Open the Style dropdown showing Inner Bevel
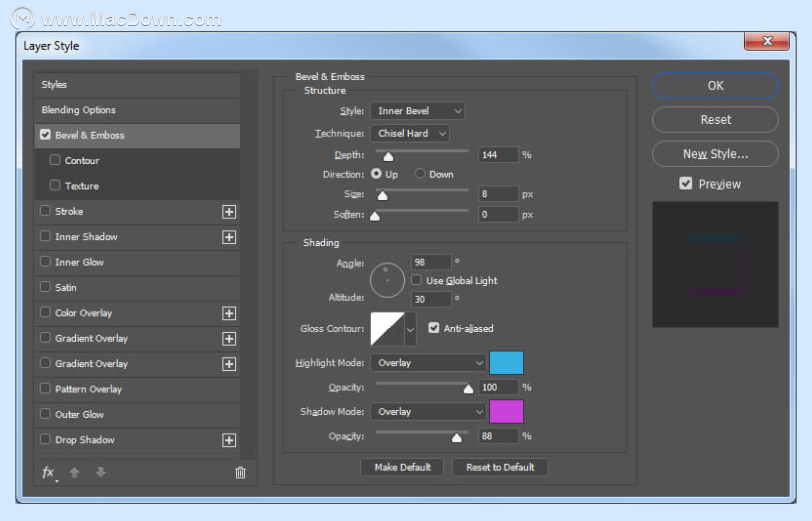This screenshot has width=812, height=521. [x=417, y=111]
